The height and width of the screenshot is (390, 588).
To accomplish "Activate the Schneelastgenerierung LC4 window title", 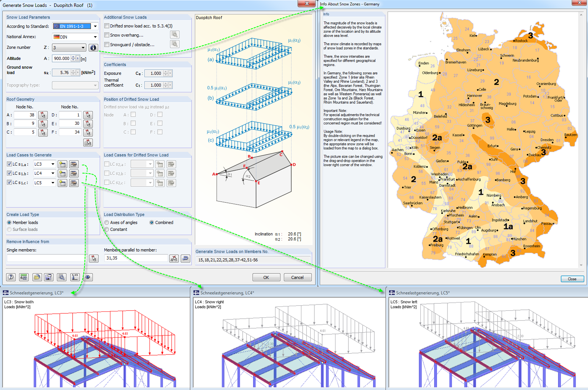I will (x=227, y=293).
